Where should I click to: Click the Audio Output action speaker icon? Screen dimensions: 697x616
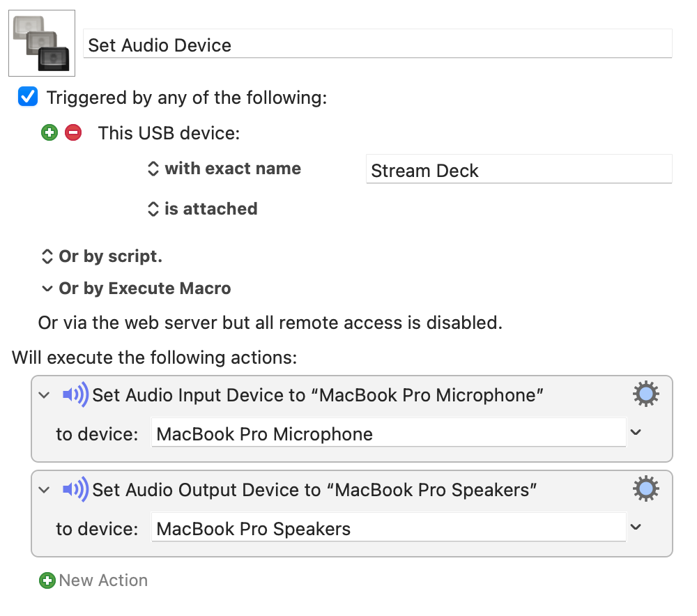point(75,489)
